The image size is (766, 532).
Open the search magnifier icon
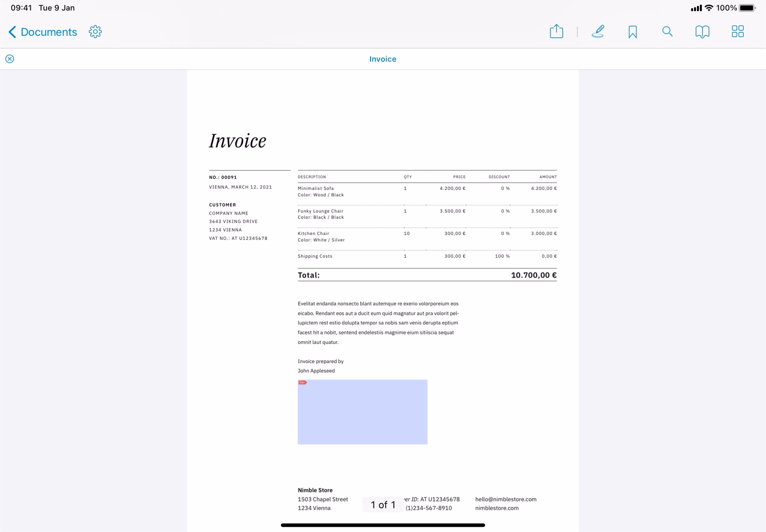pyautogui.click(x=667, y=32)
